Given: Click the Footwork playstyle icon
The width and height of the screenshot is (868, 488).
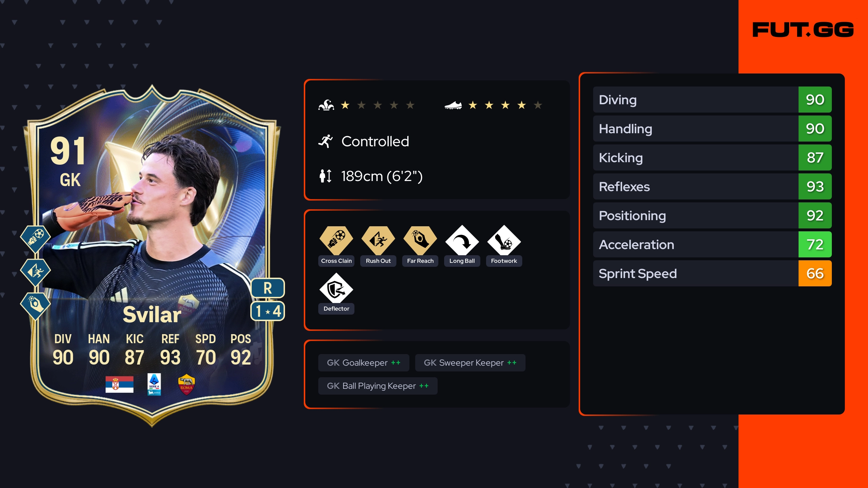Looking at the screenshot, I should pyautogui.click(x=504, y=240).
